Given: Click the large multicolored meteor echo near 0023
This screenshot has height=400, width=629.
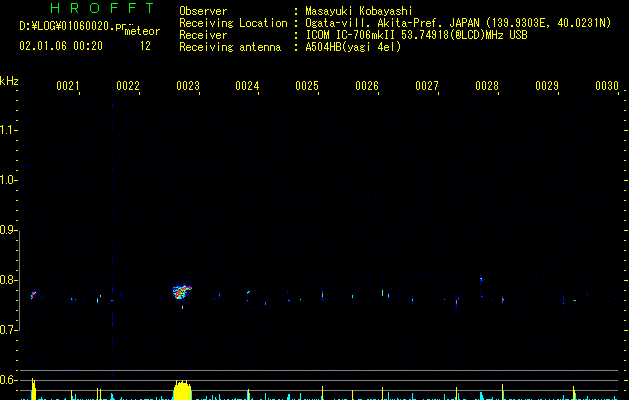Looking at the screenshot, I should click(x=182, y=292).
